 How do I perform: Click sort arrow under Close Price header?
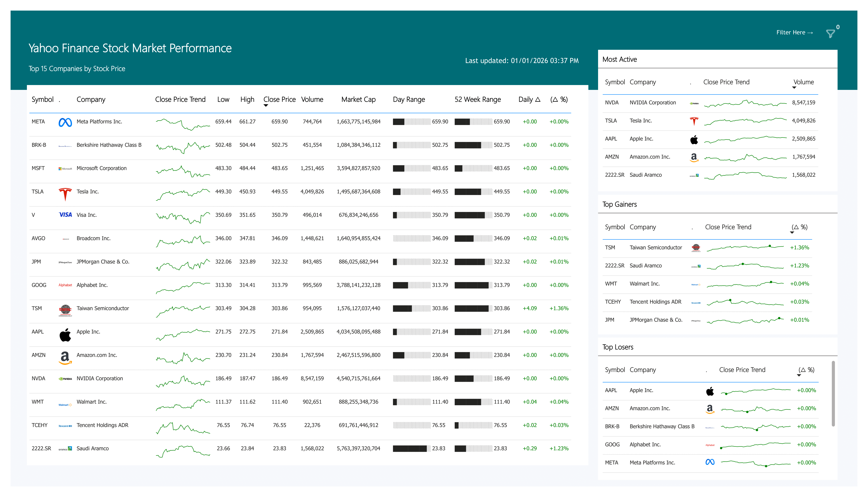tap(266, 106)
